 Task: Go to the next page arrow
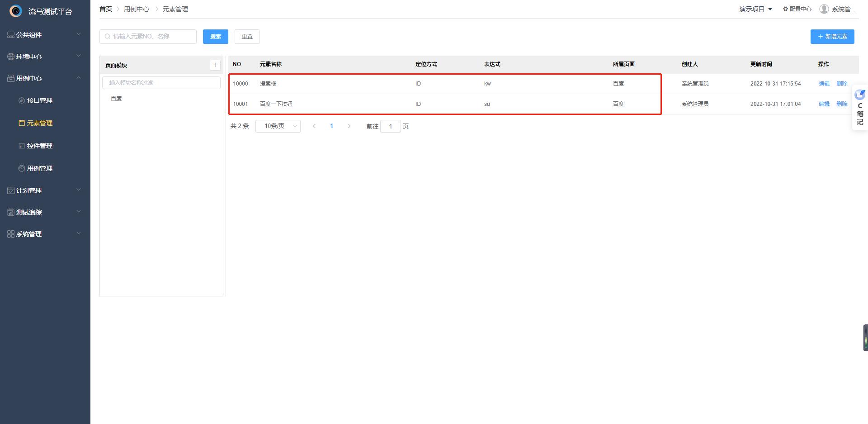pos(349,126)
